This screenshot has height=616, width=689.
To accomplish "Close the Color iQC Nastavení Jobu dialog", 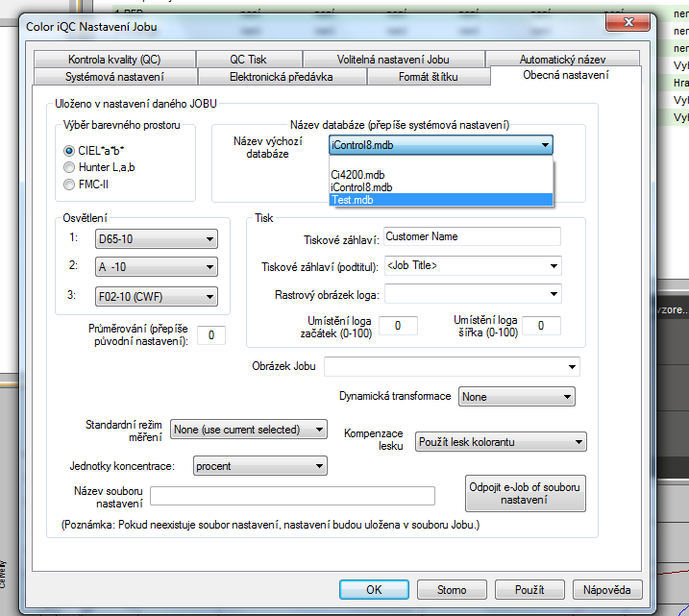I will tap(627, 22).
